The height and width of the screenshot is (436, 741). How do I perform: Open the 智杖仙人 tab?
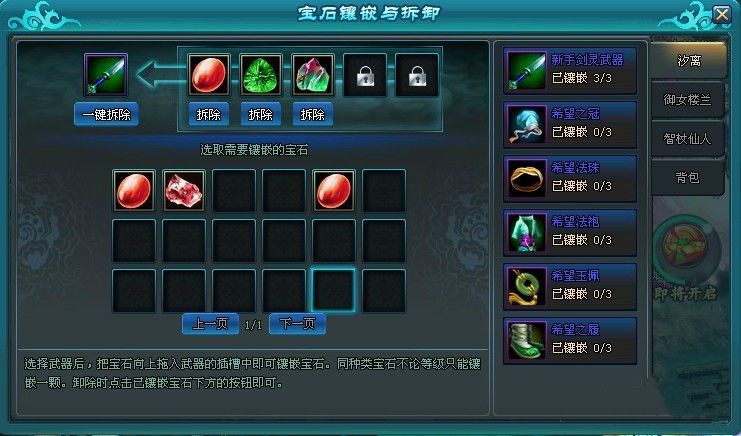pos(688,138)
